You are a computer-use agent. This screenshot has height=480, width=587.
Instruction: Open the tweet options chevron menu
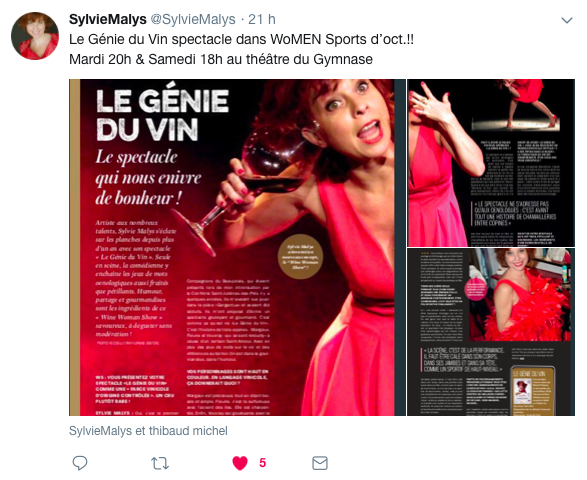click(567, 20)
